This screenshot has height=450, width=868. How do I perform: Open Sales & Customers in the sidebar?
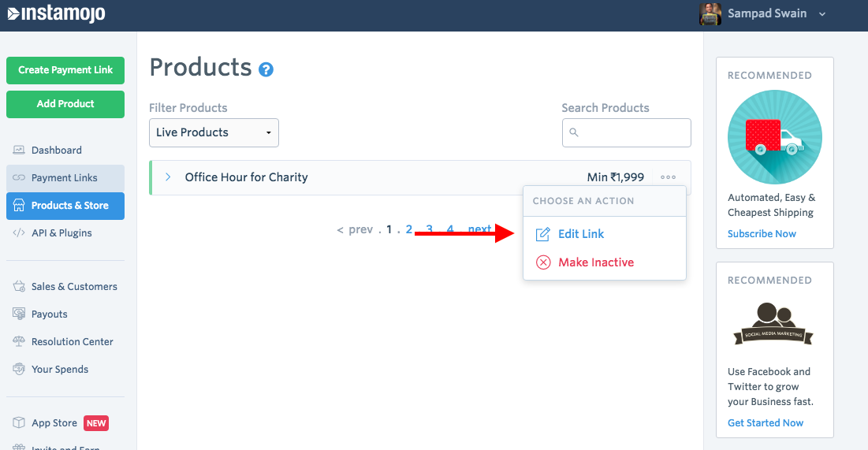click(x=74, y=286)
